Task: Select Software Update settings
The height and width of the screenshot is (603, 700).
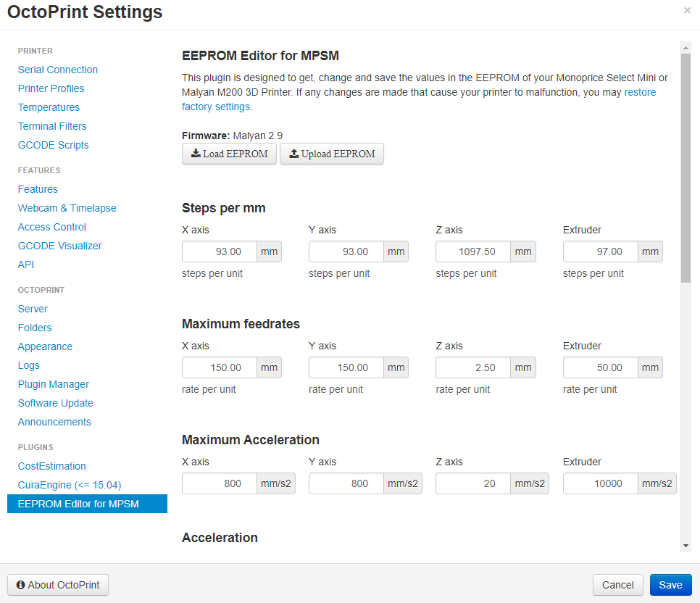Action: click(55, 403)
